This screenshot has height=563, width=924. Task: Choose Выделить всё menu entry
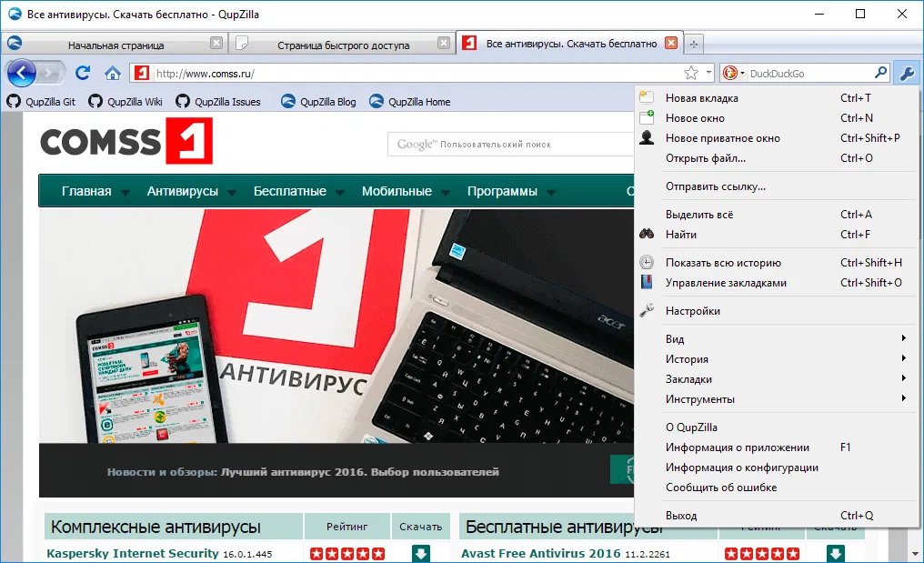777,215
